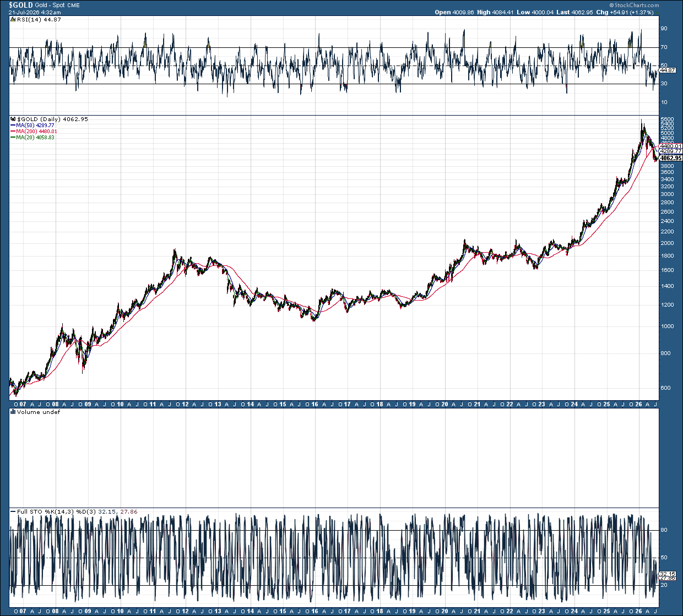The height and width of the screenshot is (616, 683).
Task: Click the 30 level on RSI axis
Action: click(664, 84)
